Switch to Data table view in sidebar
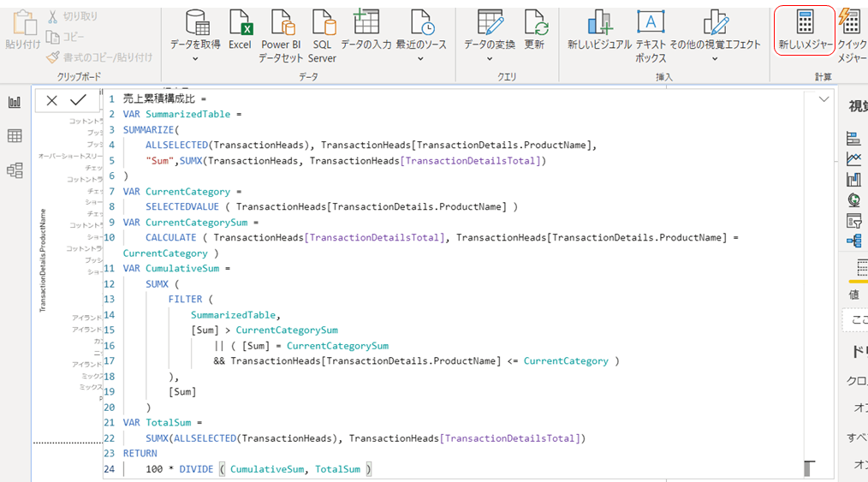868x482 pixels. coord(15,135)
